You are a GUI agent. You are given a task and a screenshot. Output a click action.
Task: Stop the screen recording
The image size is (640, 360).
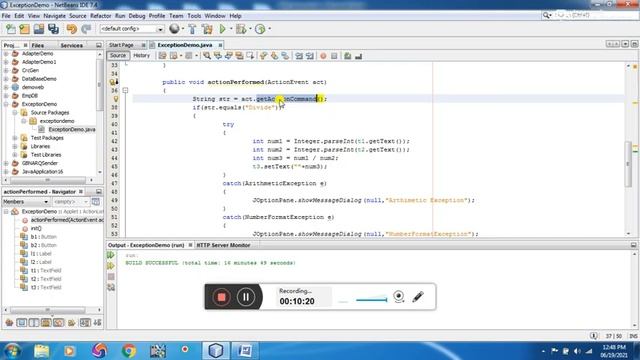tap(222, 297)
